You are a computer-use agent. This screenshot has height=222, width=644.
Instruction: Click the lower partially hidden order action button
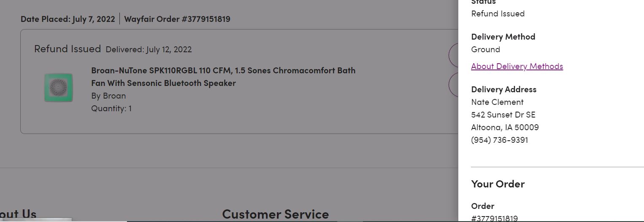pos(453,85)
